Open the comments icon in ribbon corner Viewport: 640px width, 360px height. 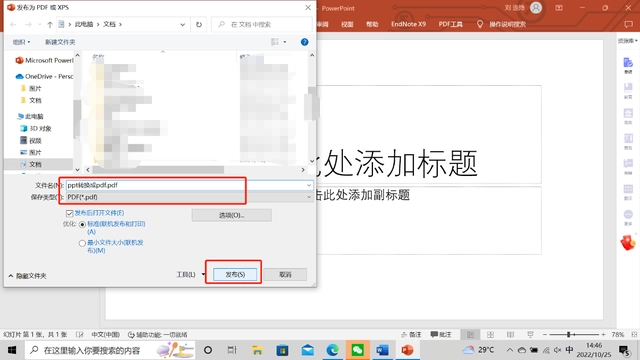tap(629, 24)
